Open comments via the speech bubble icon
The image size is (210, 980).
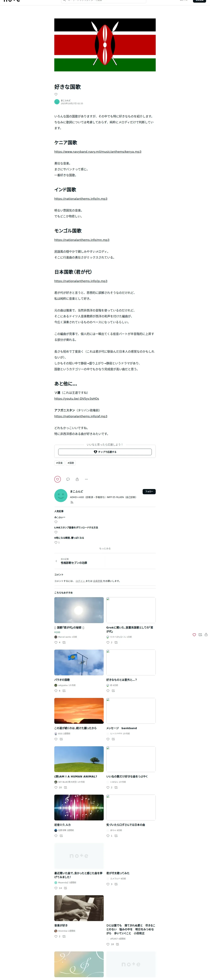pyautogui.click(x=68, y=479)
